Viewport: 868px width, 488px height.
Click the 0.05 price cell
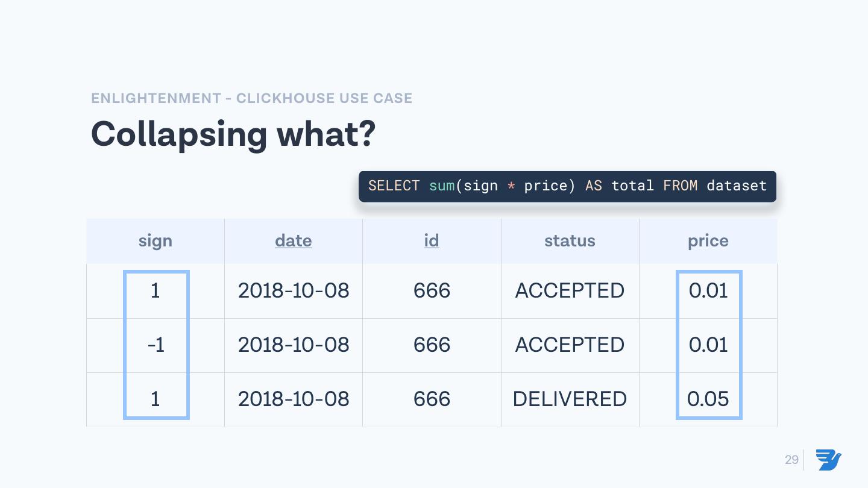[x=708, y=399]
